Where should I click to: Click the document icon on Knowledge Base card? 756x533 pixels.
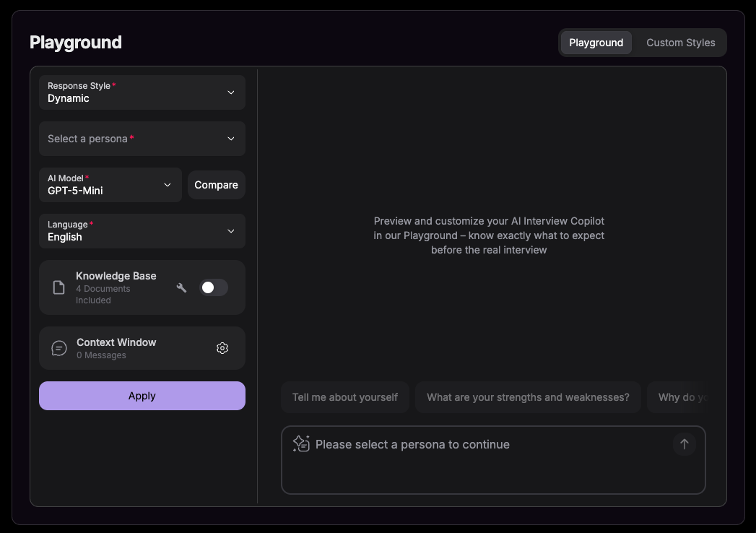point(58,287)
